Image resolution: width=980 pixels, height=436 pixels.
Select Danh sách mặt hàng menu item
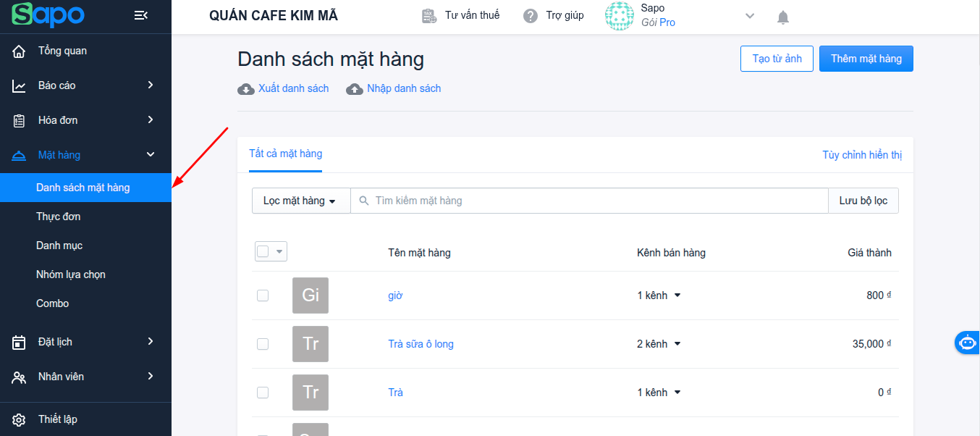(x=85, y=188)
